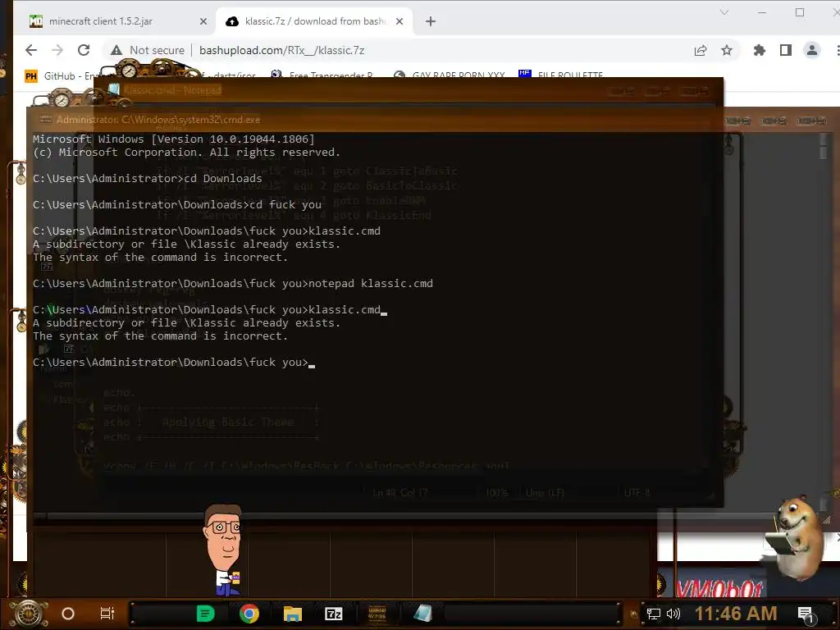Open 7-Zip from the taskbar

click(333, 614)
